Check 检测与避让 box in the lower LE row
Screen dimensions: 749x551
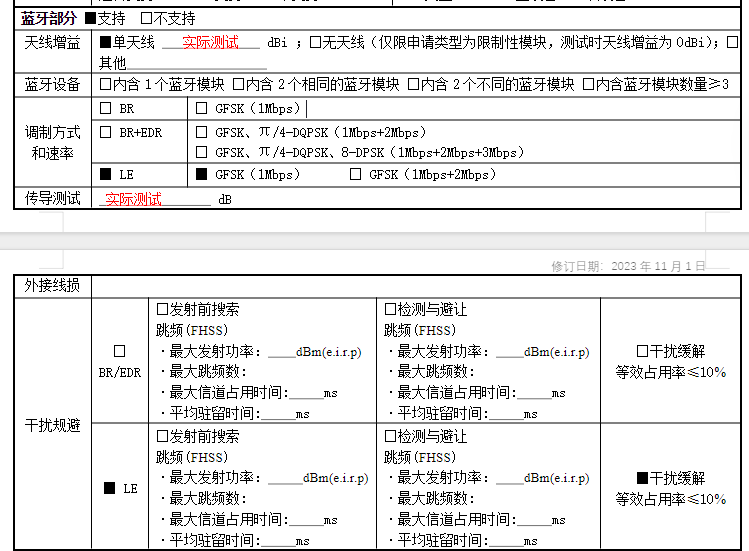[x=390, y=436]
